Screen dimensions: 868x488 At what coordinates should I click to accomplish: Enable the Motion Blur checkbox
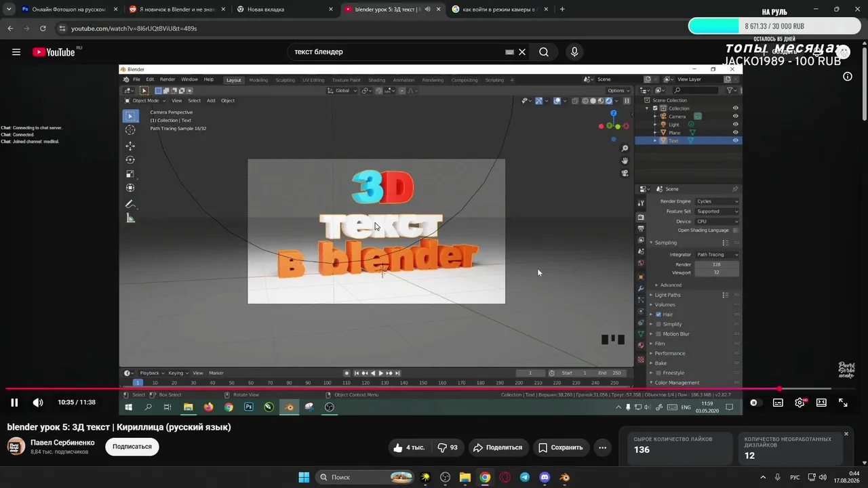[658, 334]
